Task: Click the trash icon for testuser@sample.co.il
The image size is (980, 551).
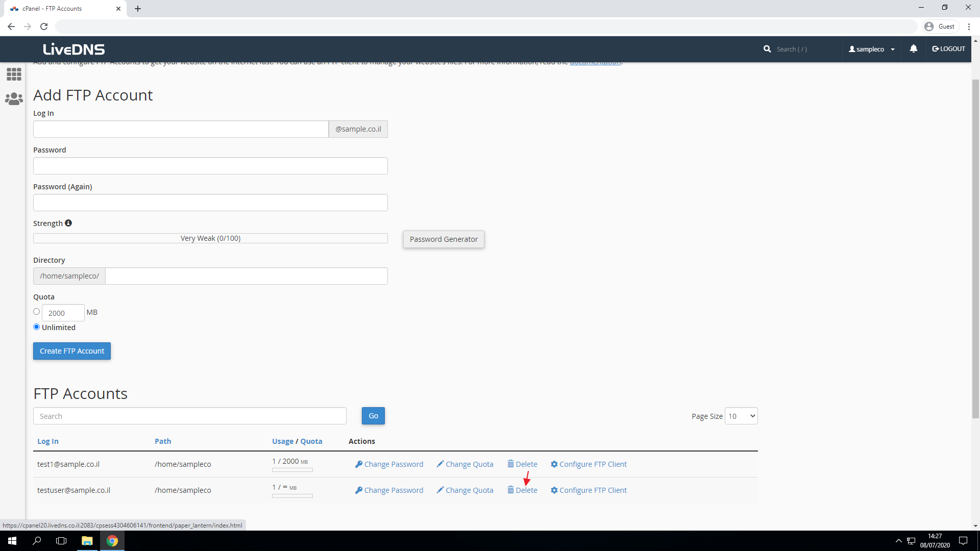Action: [510, 490]
